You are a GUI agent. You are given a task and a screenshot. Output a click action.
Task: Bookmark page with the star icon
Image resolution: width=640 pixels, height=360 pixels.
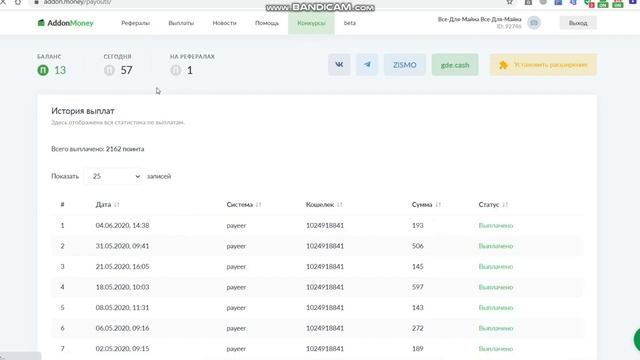point(509,2)
